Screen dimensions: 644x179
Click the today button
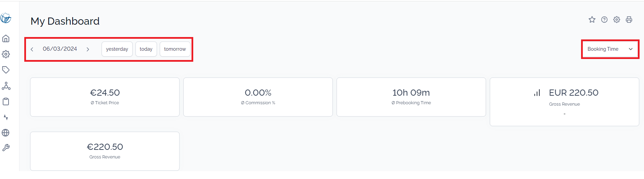[x=146, y=49]
